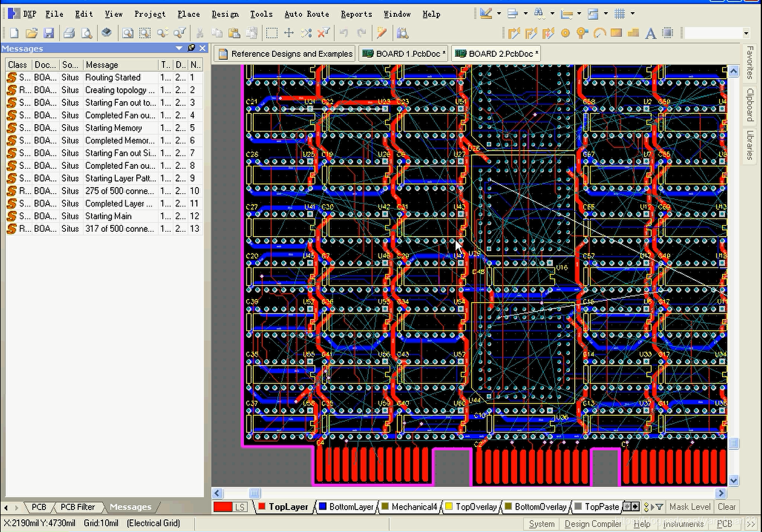Viewport: 762px width, 532px height.
Task: Open the filter combo box at toolbar right
Action: (746, 33)
